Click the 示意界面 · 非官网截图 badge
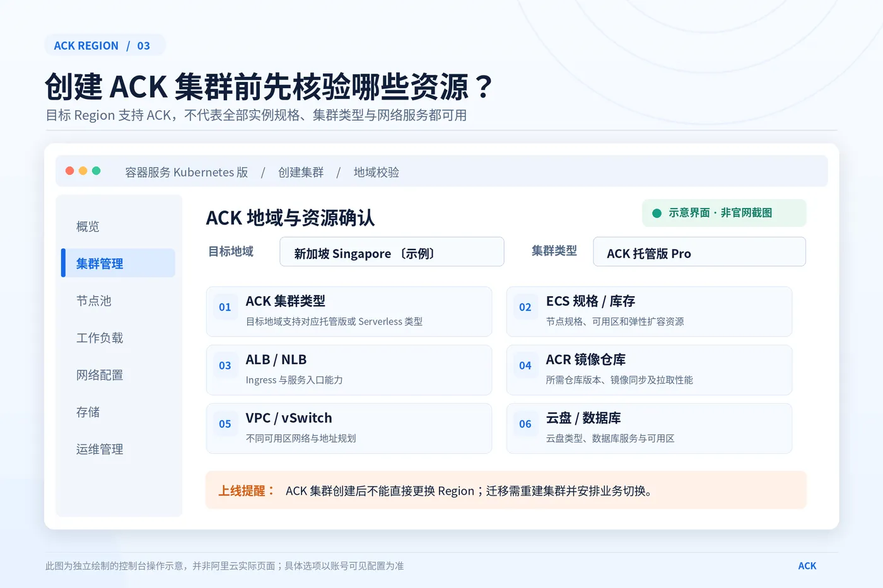 (724, 213)
